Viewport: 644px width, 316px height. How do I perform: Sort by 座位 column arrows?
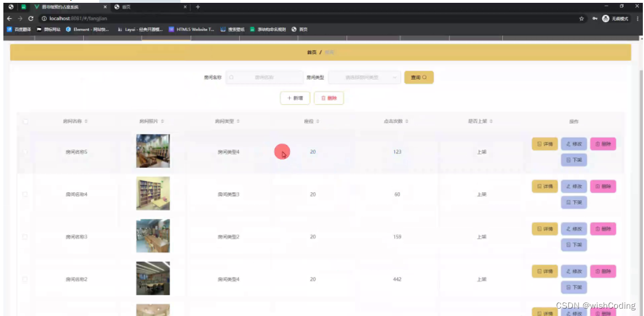pyautogui.click(x=317, y=121)
